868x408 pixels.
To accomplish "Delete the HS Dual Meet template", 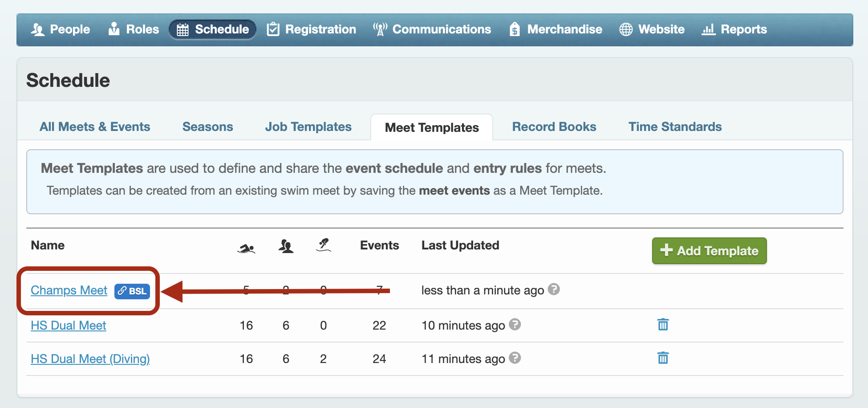I will pyautogui.click(x=663, y=325).
